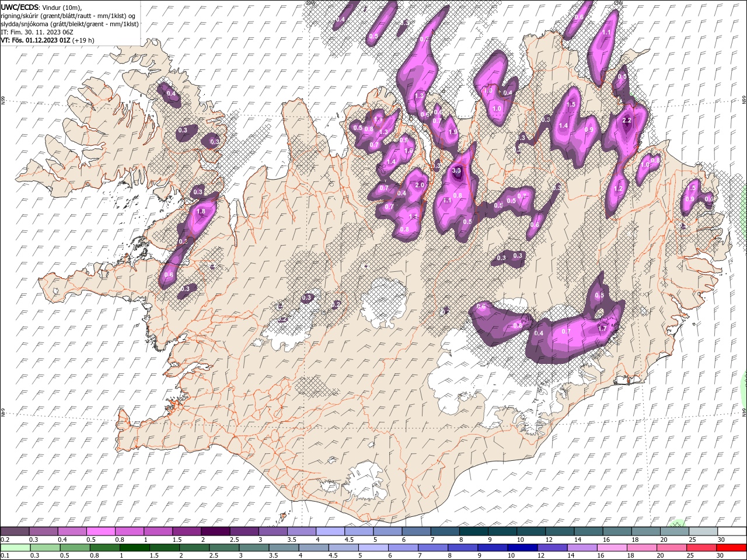Screen dimensions: 747x560
Task: Click the UWC/ECDS title text
Action: coord(20,7)
